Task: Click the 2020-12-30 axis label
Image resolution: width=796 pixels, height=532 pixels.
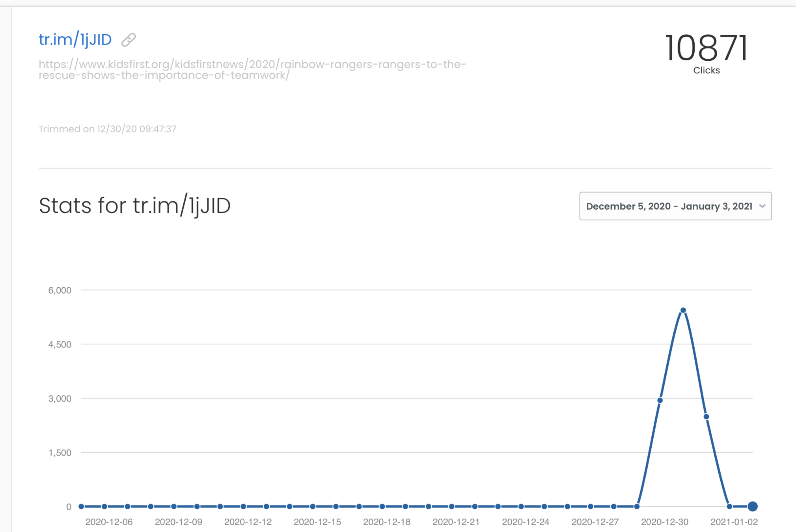Action: click(x=664, y=522)
